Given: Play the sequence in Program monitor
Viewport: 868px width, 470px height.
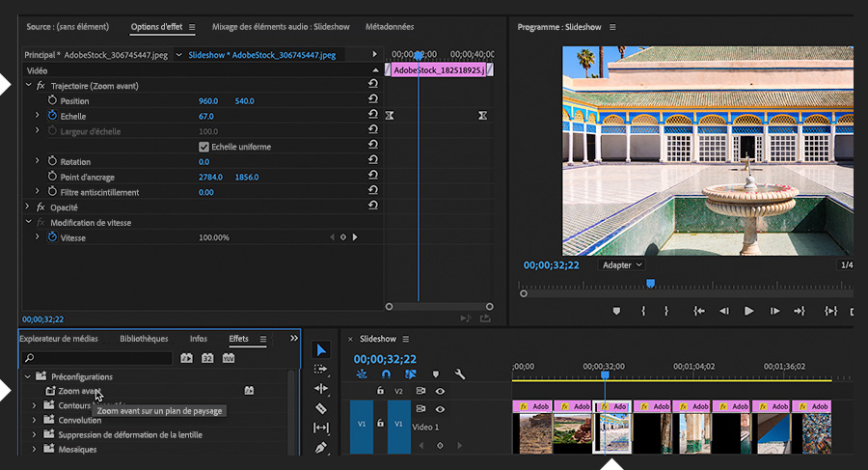Looking at the screenshot, I should coord(748,311).
